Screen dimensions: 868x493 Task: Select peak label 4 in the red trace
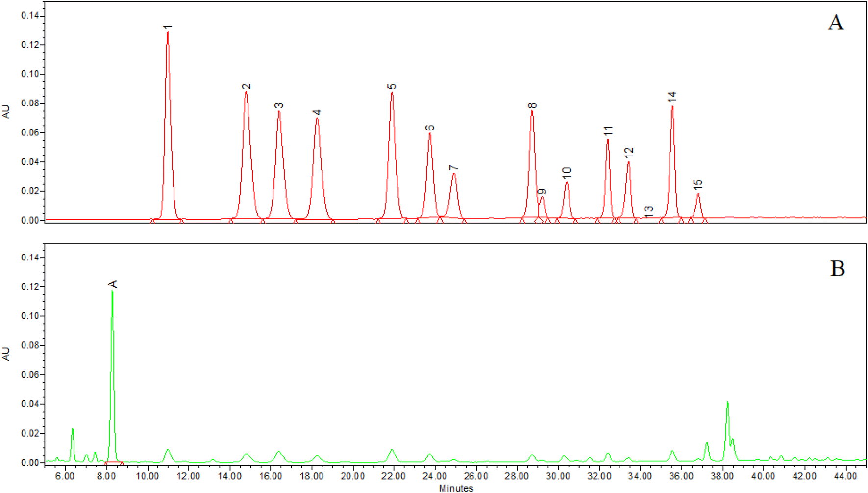coord(317,113)
